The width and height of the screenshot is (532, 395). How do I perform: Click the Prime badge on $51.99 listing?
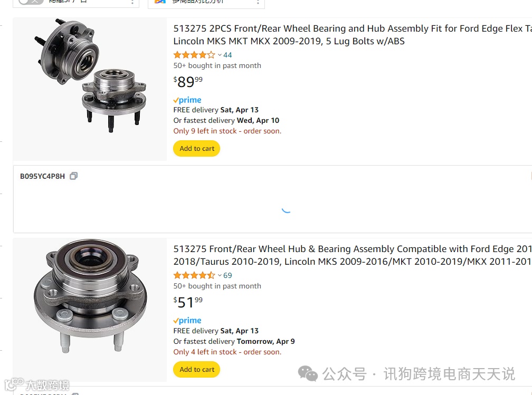pyautogui.click(x=187, y=321)
